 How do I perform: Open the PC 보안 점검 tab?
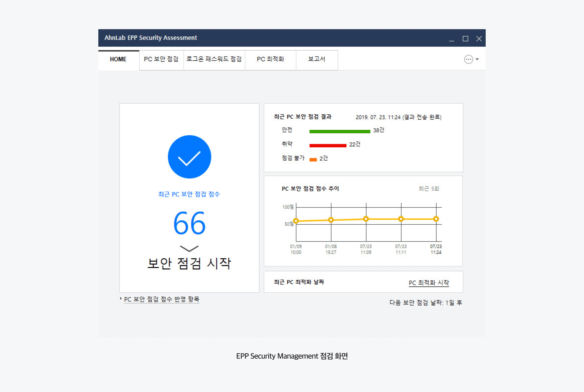coord(161,59)
